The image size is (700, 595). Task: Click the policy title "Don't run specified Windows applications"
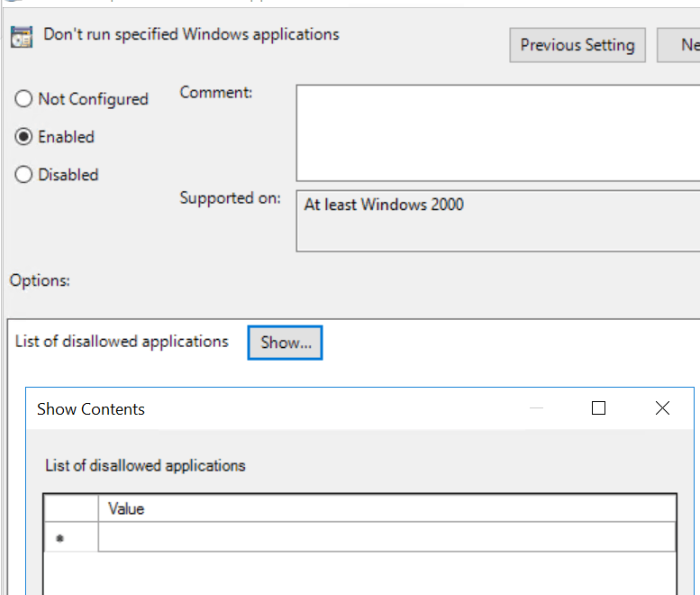192,34
